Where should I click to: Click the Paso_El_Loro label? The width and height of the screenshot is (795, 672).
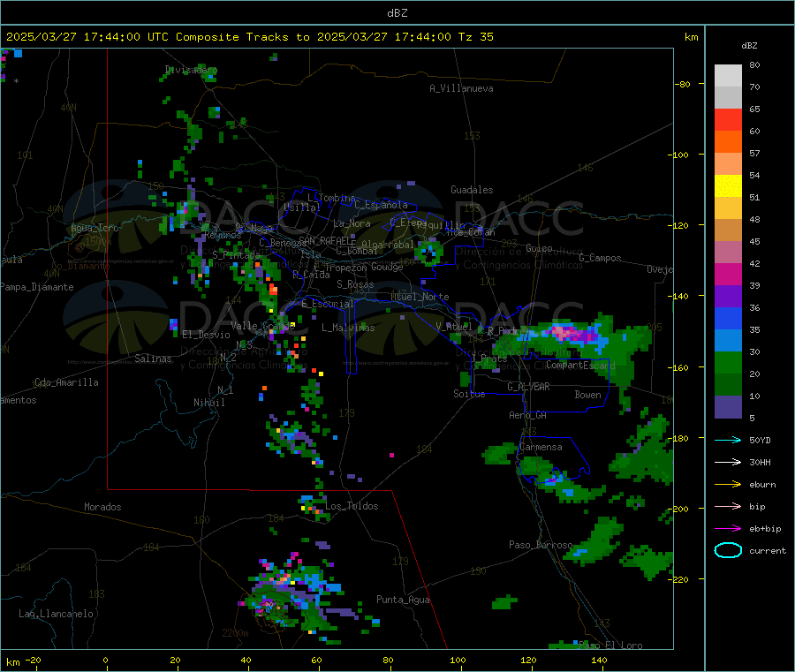[x=610, y=646]
